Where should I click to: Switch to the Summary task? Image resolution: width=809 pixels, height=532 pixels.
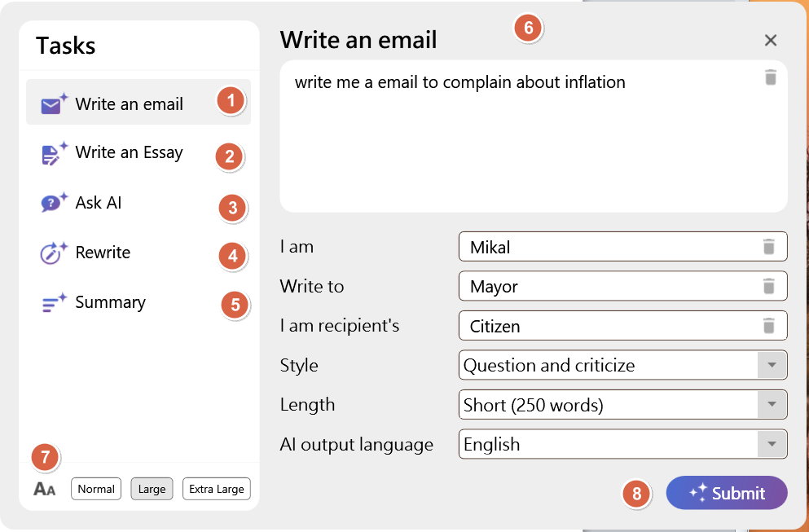click(110, 302)
